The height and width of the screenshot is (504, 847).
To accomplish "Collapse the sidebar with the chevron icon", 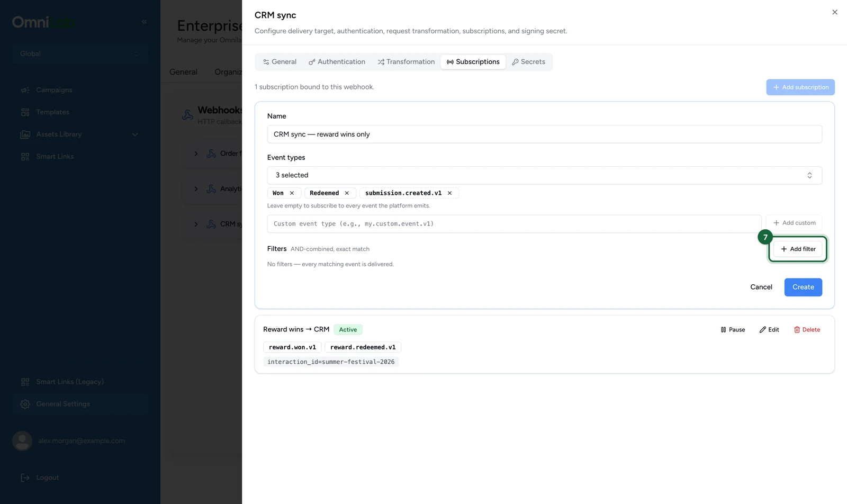I will click(x=144, y=22).
